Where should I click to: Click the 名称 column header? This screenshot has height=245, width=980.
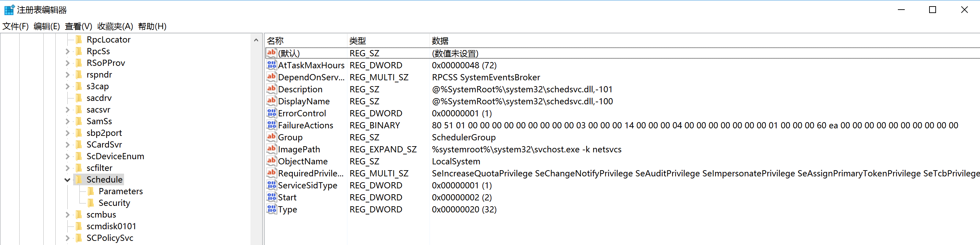[x=275, y=40]
